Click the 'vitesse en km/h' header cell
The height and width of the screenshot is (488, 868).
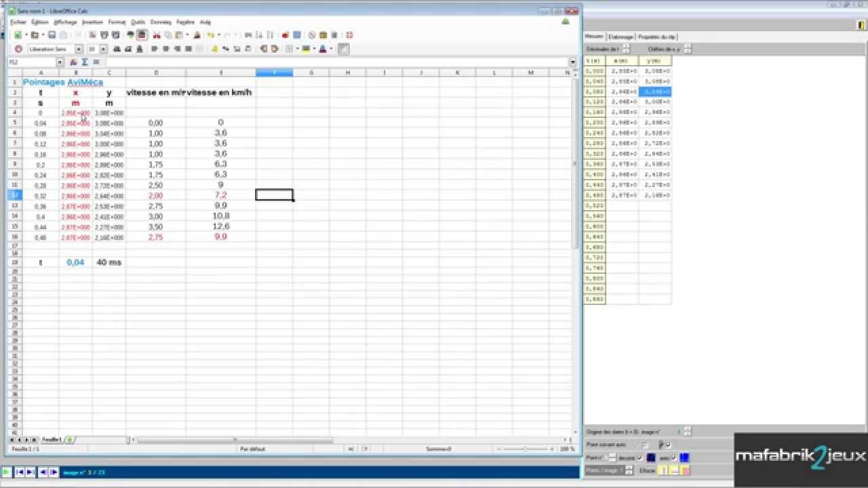point(221,92)
